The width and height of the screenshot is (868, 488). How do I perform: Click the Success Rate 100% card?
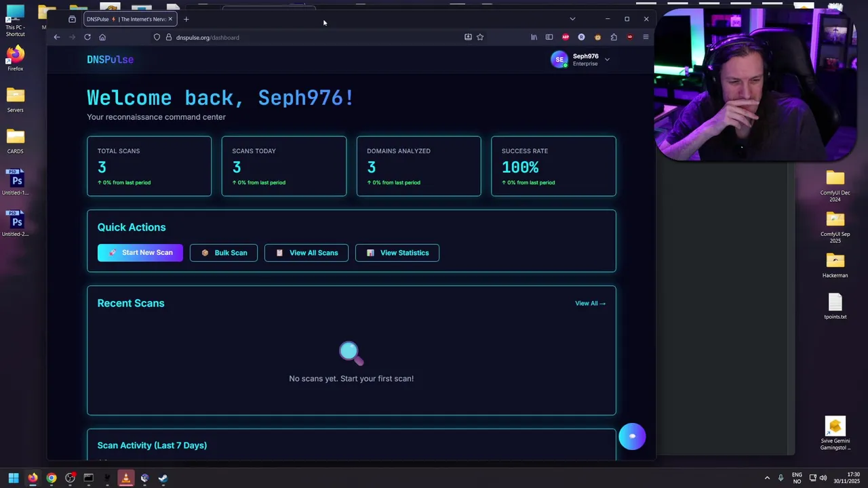pos(553,166)
